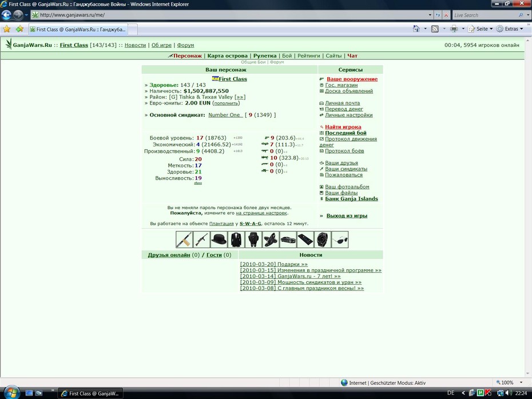Open news item 2010-03-20 Подарки
The width and height of the screenshot is (532, 399).
(x=274, y=264)
